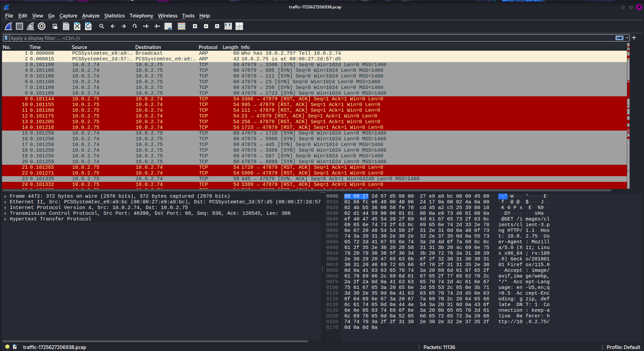Screen dimensions: 644x351
Task: Jump to last packet icon
Action: [x=157, y=26]
